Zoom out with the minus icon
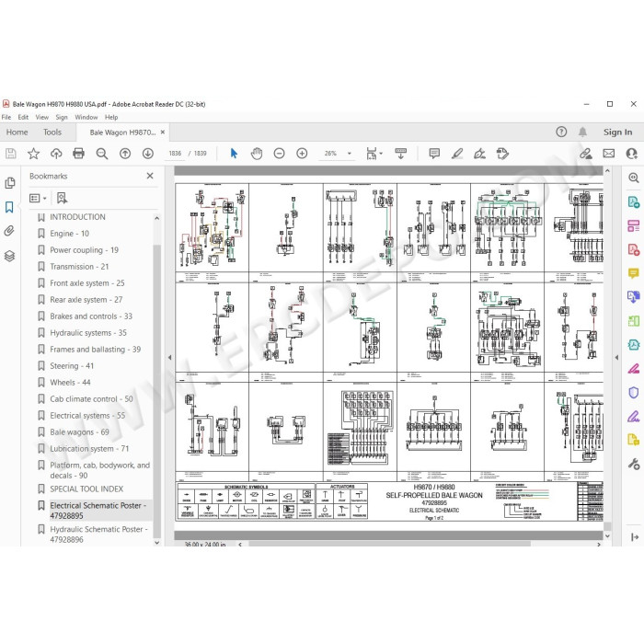644x644 pixels. click(280, 154)
